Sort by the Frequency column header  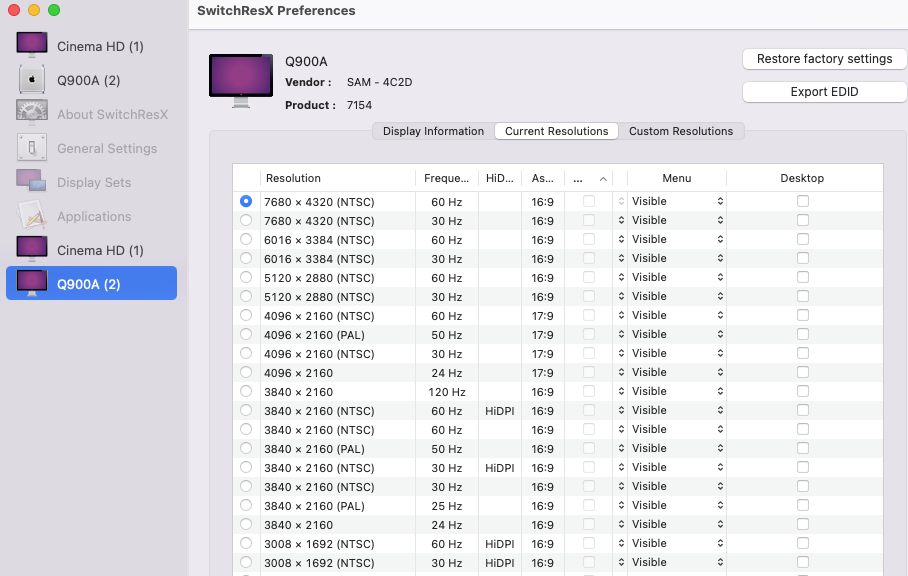446,178
